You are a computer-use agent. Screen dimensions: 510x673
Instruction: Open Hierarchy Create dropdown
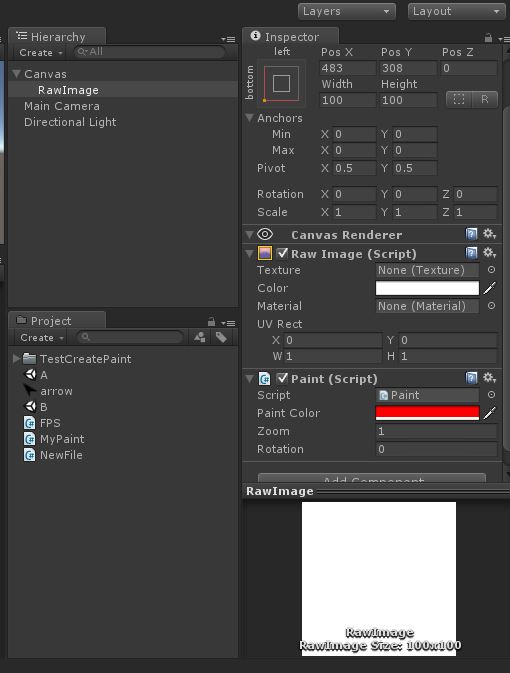tap(41, 53)
